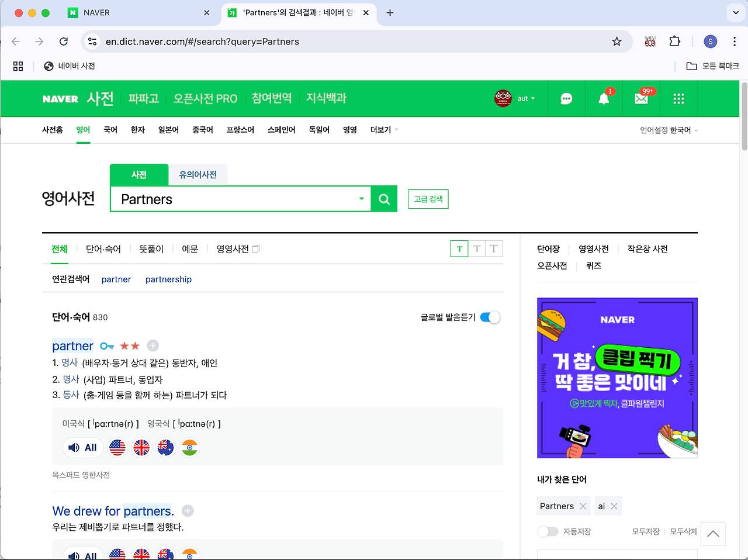Click the Partners search input field
The width and height of the screenshot is (748, 560).
(x=234, y=199)
